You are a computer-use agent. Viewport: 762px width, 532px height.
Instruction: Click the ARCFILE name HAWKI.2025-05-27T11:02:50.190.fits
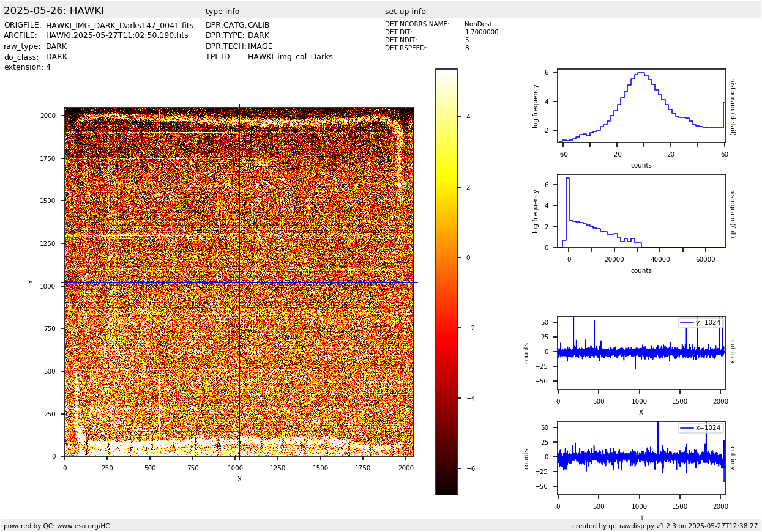click(117, 36)
